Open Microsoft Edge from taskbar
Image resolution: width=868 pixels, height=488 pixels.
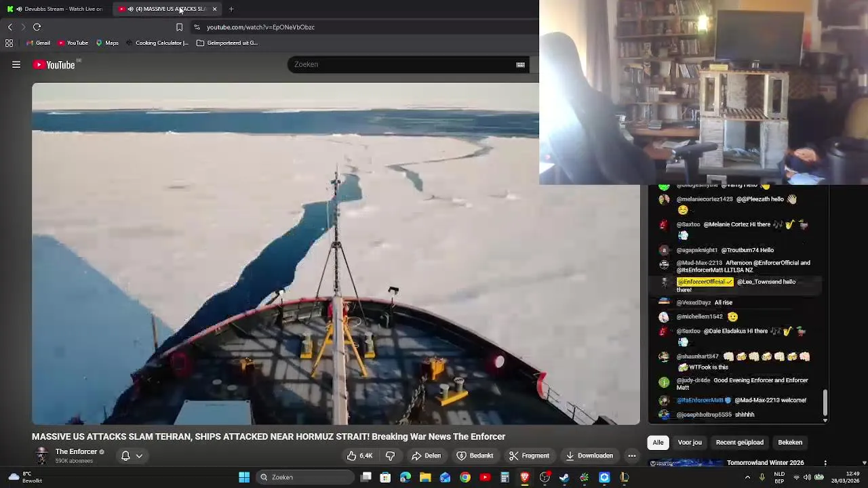[406, 477]
